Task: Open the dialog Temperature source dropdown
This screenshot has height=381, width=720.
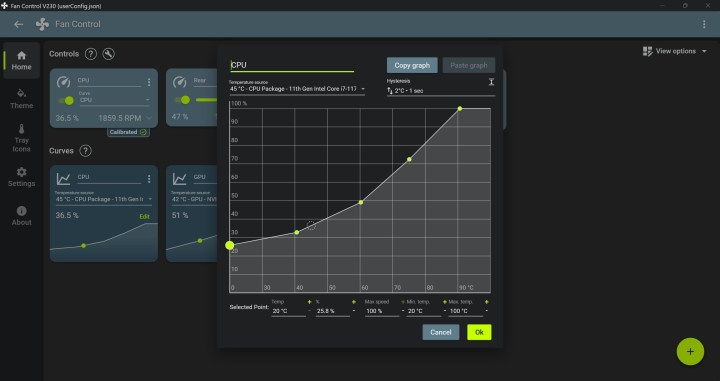Action: [x=297, y=89]
